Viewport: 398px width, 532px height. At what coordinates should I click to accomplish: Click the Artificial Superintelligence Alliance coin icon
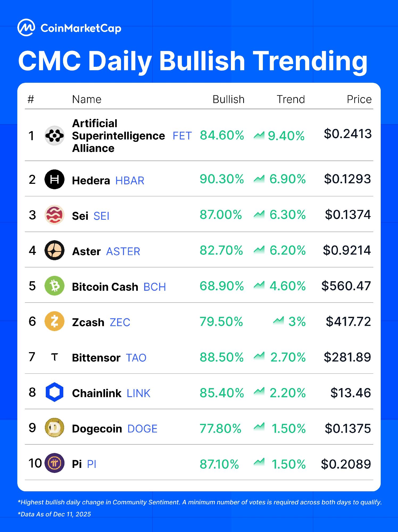coord(54,136)
